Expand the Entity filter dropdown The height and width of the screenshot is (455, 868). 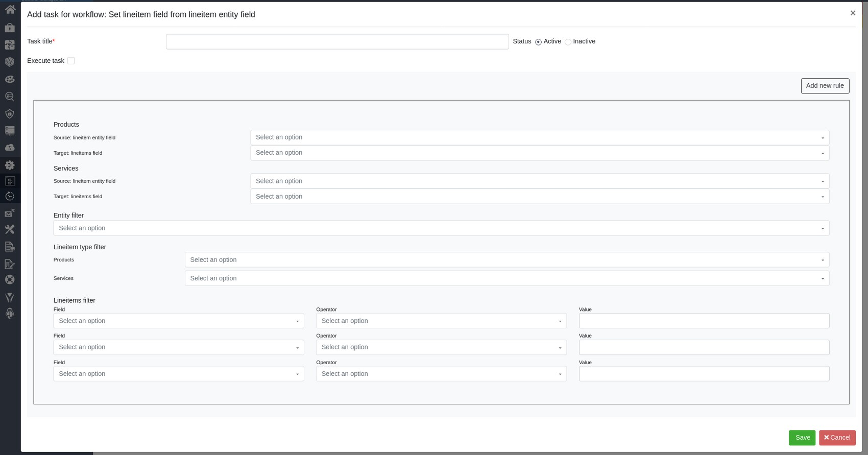point(441,228)
